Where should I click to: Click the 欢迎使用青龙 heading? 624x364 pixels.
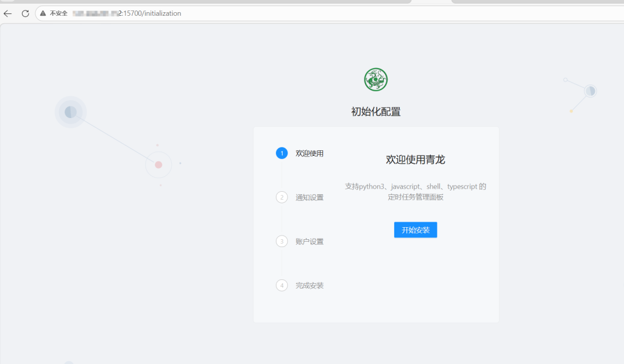(x=416, y=159)
